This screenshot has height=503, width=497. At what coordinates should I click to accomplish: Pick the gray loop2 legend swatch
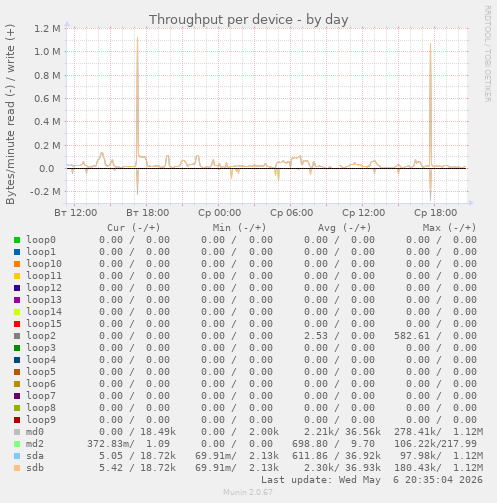coord(17,336)
